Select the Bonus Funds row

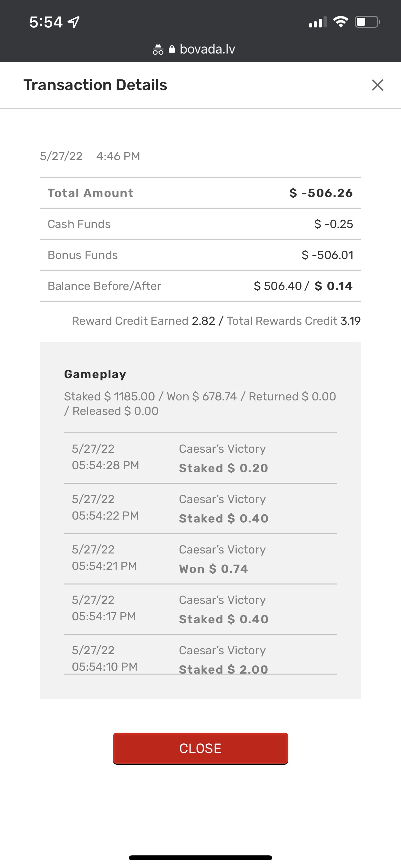pos(200,255)
